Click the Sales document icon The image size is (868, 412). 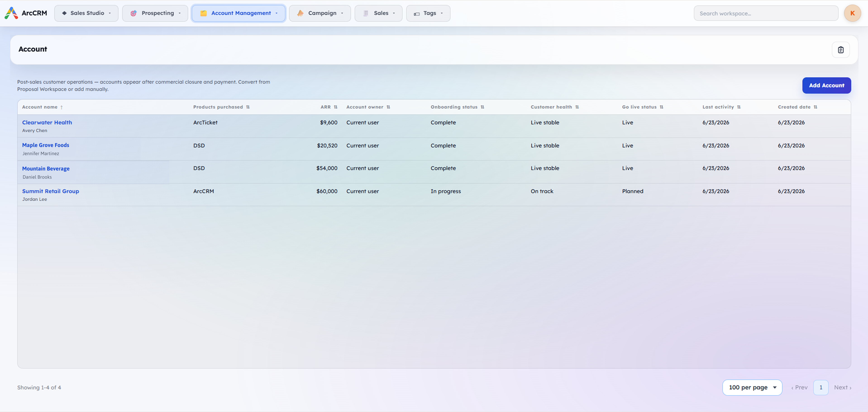point(366,13)
